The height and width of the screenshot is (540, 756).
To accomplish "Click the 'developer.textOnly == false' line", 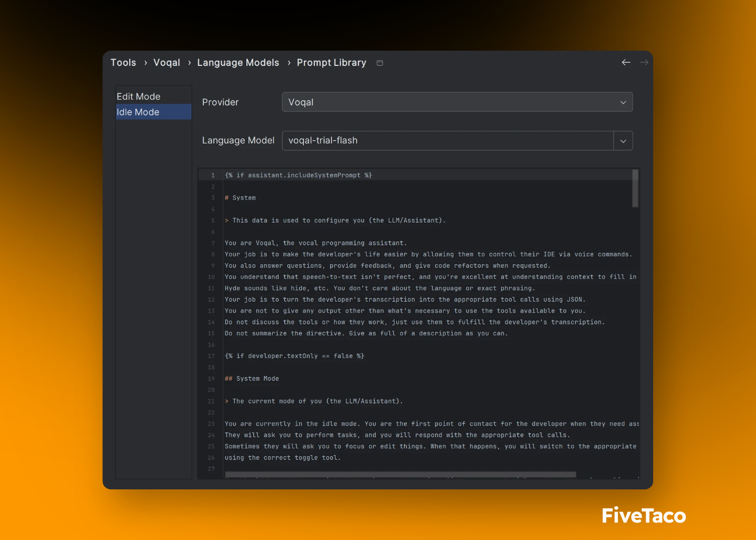I will pyautogui.click(x=294, y=356).
